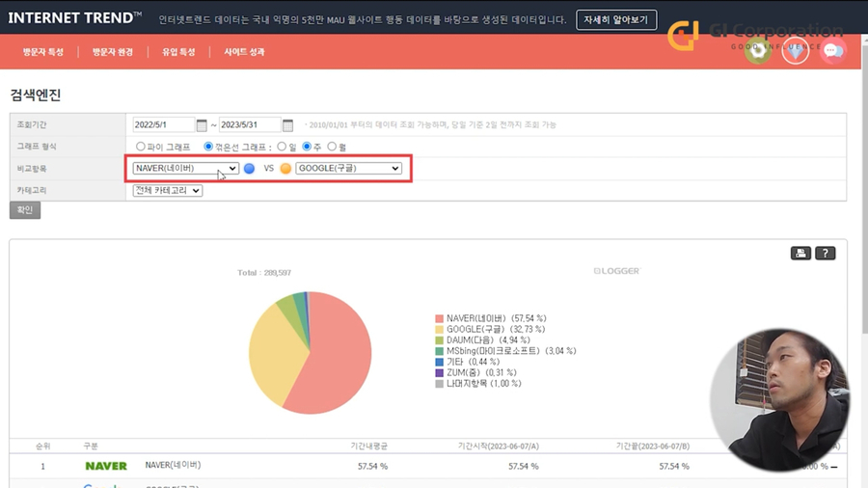This screenshot has height=488, width=868.
Task: Click the NAVER(네이버) table row name
Action: 173,465
